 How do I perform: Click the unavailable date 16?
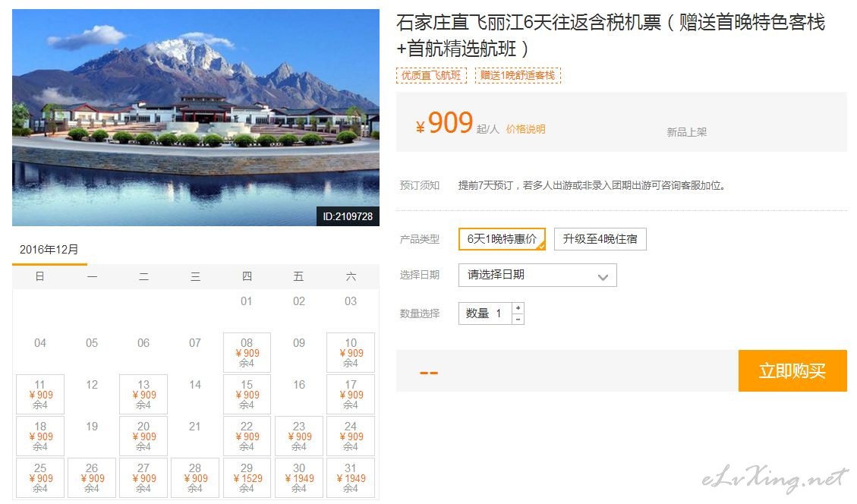299,385
